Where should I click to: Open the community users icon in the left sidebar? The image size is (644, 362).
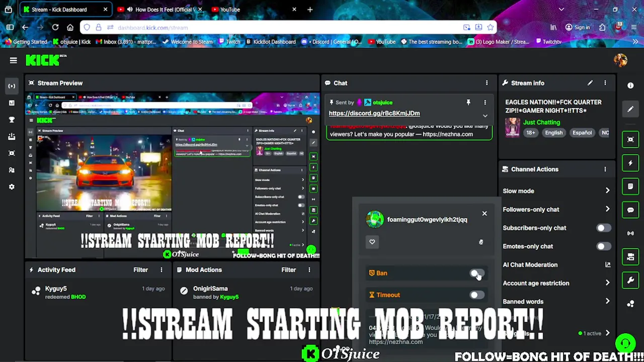click(12, 170)
